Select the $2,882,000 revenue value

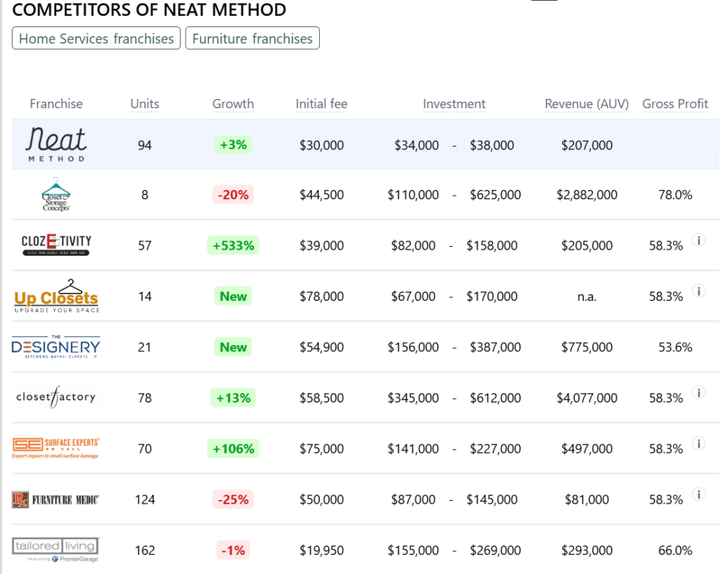587,195
